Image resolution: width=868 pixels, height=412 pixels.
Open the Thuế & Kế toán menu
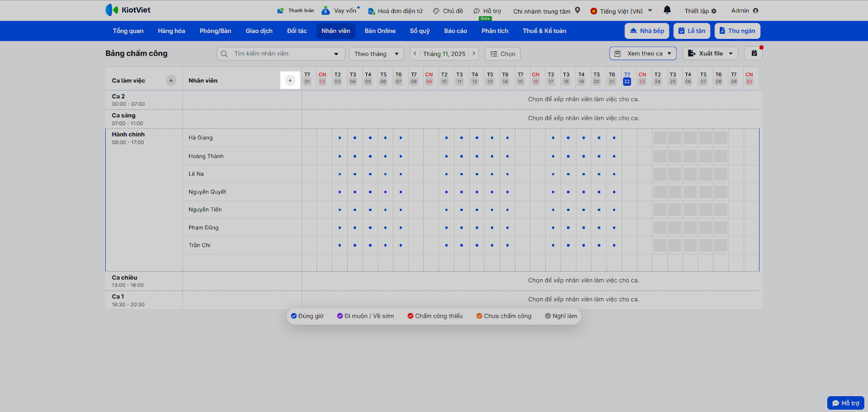tap(545, 31)
